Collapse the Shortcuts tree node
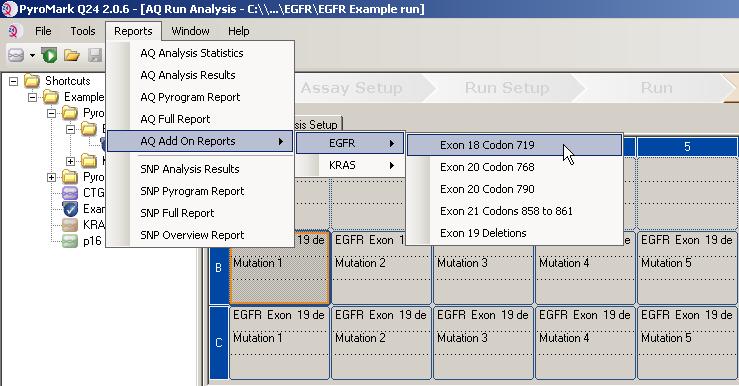 tap(14, 82)
